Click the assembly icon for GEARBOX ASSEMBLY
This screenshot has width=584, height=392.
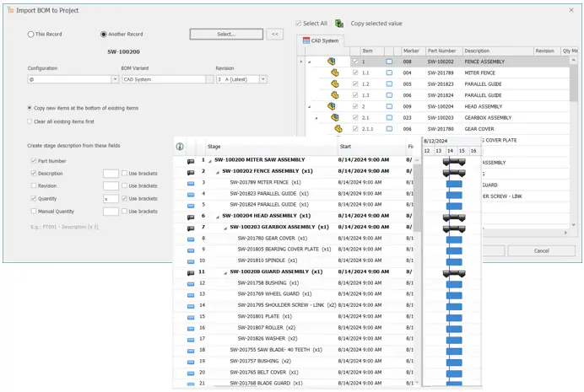(335, 118)
